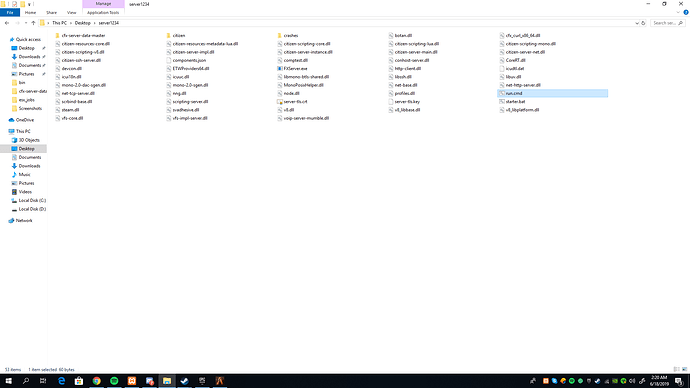Open the Explorer Help icon
Viewport: 690px width, 388px height.
pos(686,12)
